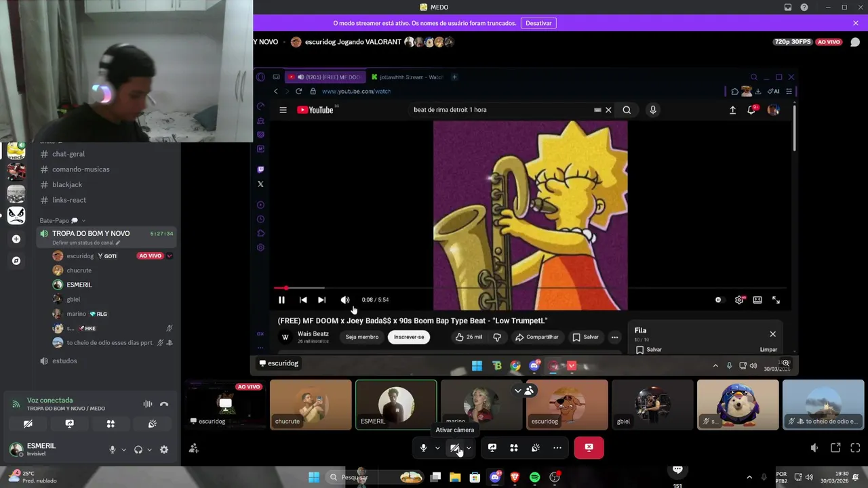Open microphone options arrow in call bar
This screenshot has width=868, height=488.
(x=437, y=448)
